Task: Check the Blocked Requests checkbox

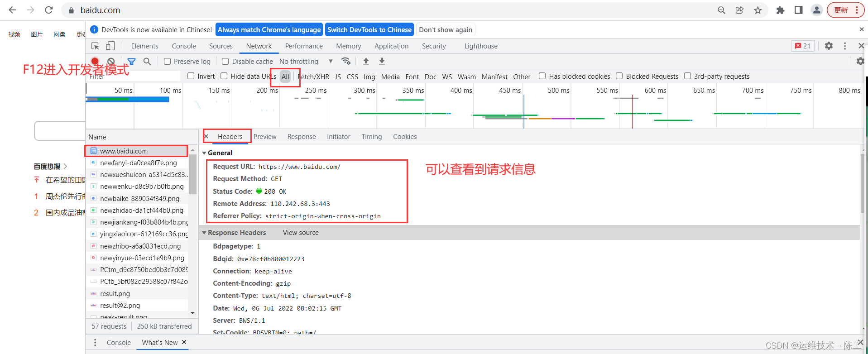Action: click(619, 76)
